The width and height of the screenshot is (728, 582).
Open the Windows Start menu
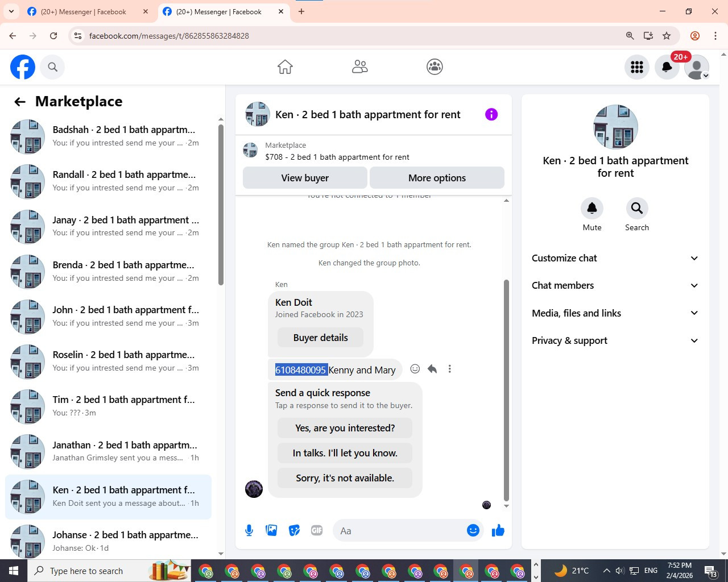click(x=14, y=571)
